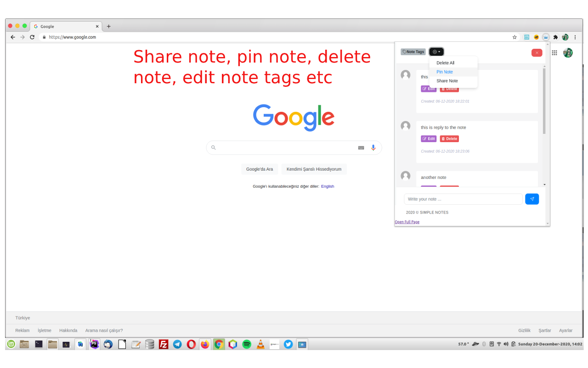
Task: Delete the 'this is reply to the note' entry
Action: (x=449, y=139)
